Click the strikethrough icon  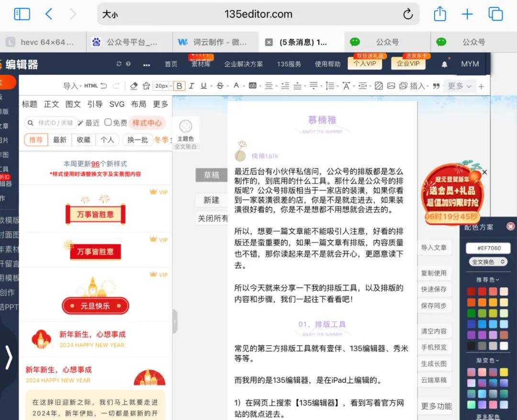tap(220, 86)
